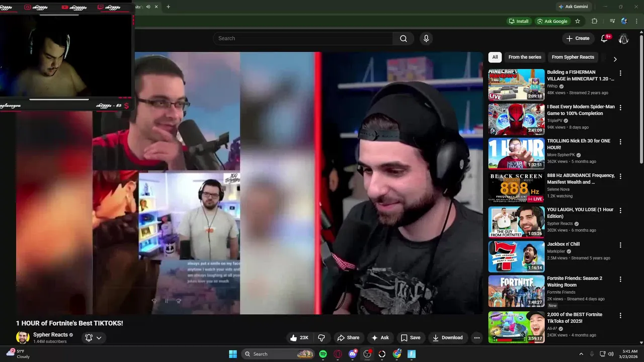
Task: Click the Ask button below video
Action: [380, 338]
